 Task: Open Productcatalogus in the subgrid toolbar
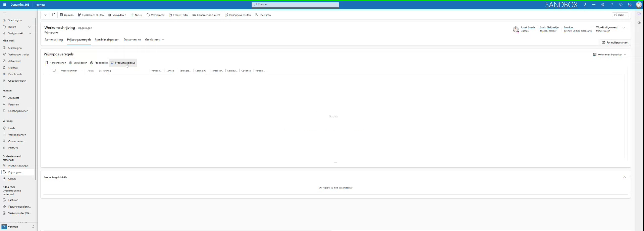pyautogui.click(x=123, y=63)
